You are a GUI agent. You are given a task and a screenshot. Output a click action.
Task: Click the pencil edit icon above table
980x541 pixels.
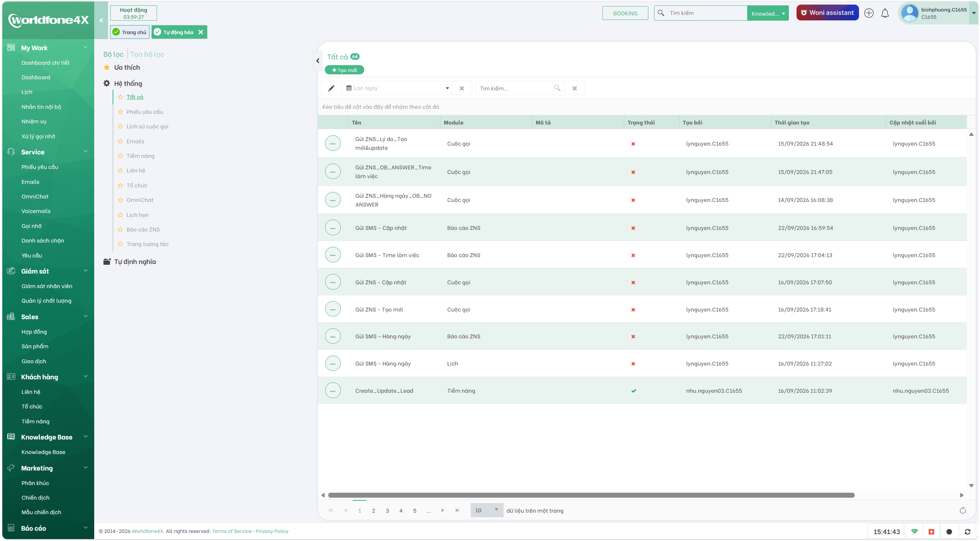(x=331, y=88)
